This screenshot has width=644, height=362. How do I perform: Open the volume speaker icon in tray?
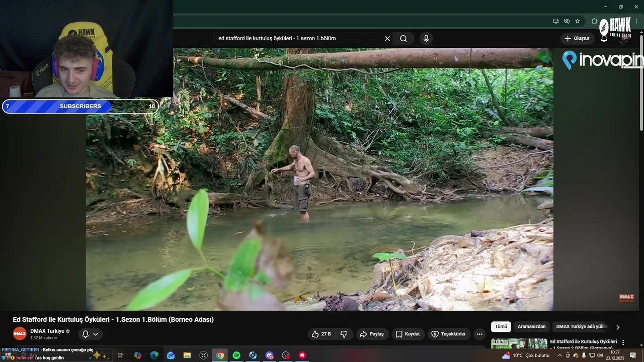tap(600, 355)
